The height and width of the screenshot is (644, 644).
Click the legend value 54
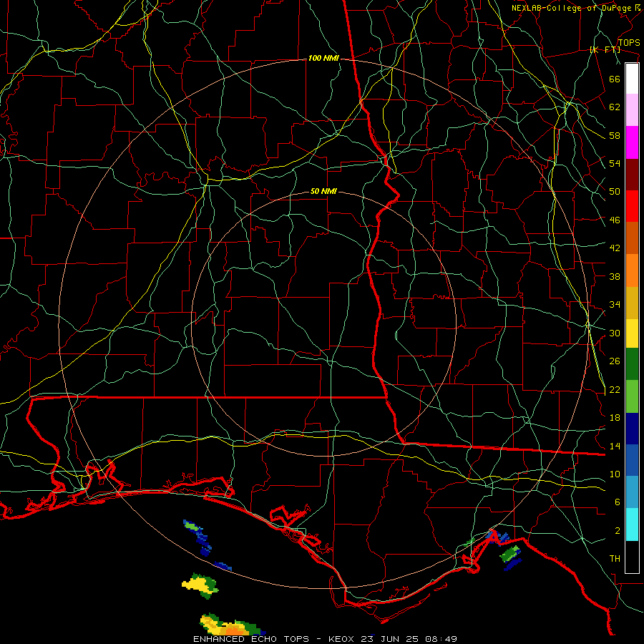pyautogui.click(x=615, y=163)
